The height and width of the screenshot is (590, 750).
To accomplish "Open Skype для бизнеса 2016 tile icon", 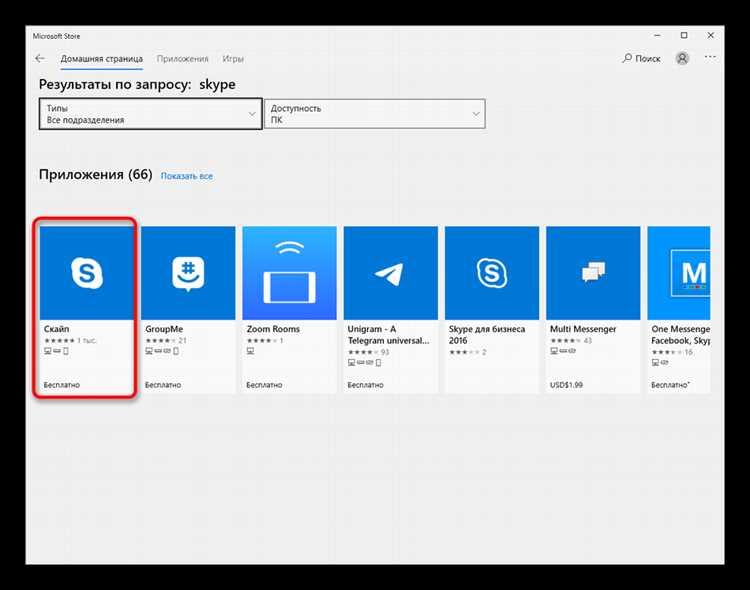I will coord(492,273).
